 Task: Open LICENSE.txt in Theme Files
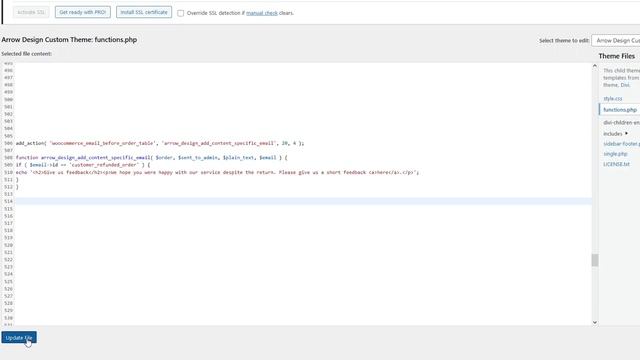pos(616,164)
